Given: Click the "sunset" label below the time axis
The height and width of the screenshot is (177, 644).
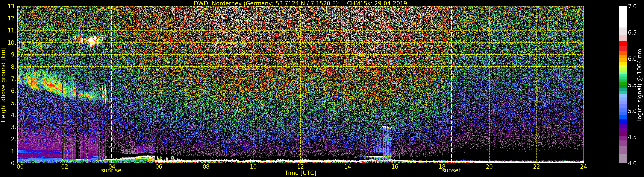Looking at the screenshot, I should coord(451,171).
